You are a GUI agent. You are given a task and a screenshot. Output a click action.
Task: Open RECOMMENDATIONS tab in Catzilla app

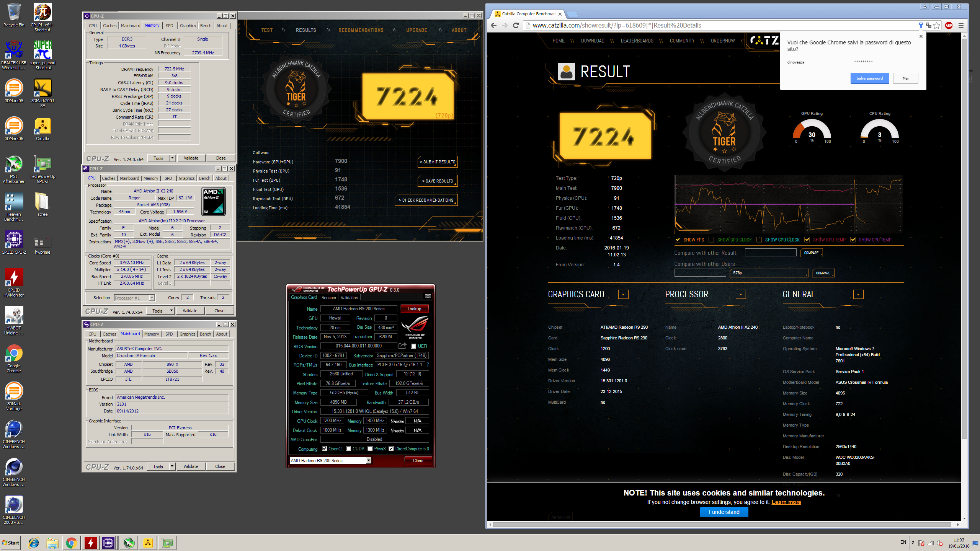click(361, 30)
